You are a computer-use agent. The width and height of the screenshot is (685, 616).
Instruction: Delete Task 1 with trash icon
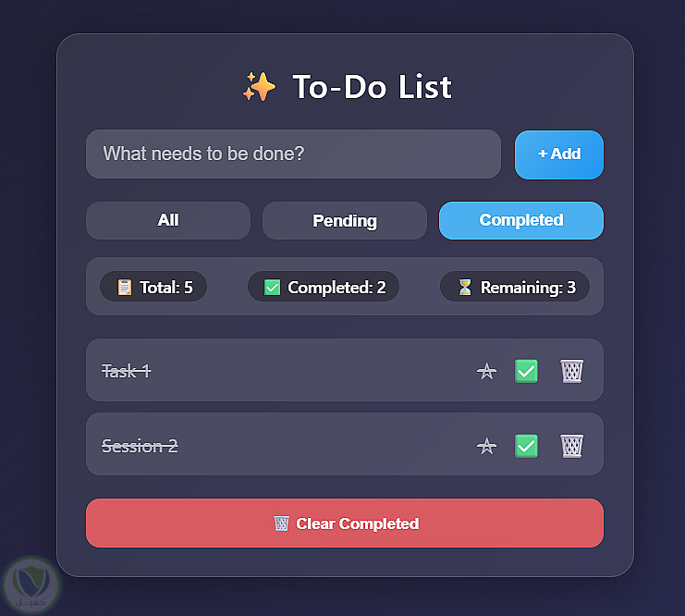[572, 371]
